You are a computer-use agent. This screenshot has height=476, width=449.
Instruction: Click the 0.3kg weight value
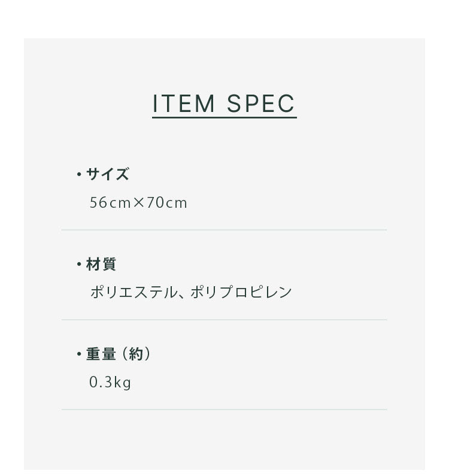(110, 382)
